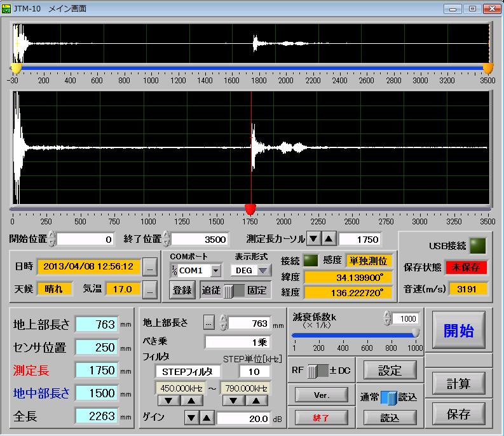Click the 保存 save button
This screenshot has width=504, height=436.
[459, 414]
